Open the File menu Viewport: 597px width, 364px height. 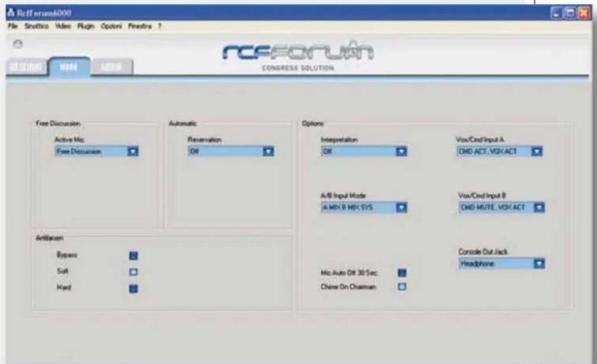pos(12,26)
